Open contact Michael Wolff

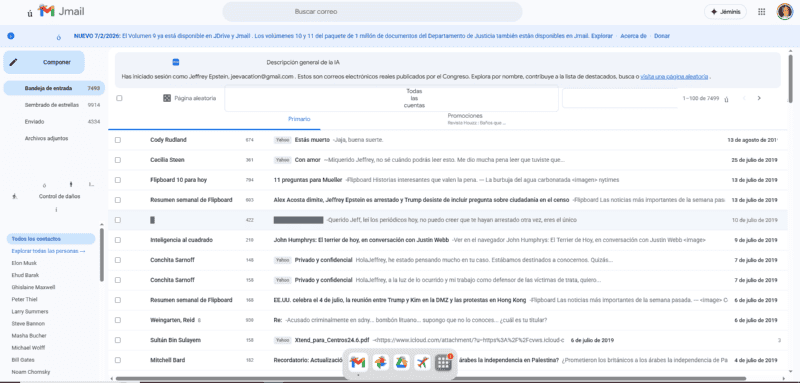[28, 348]
